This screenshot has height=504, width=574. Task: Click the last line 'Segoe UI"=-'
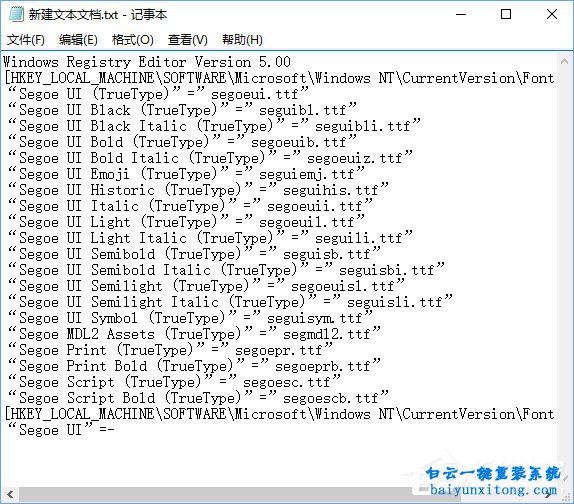62,430
